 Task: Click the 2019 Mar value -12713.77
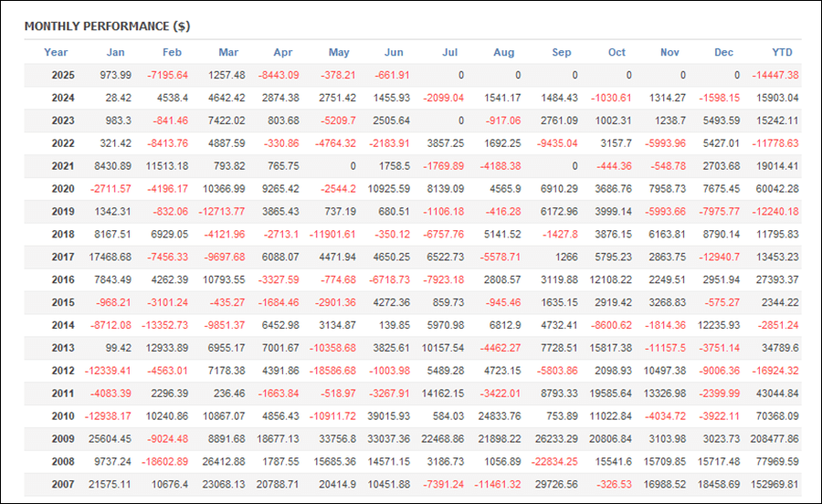click(221, 211)
